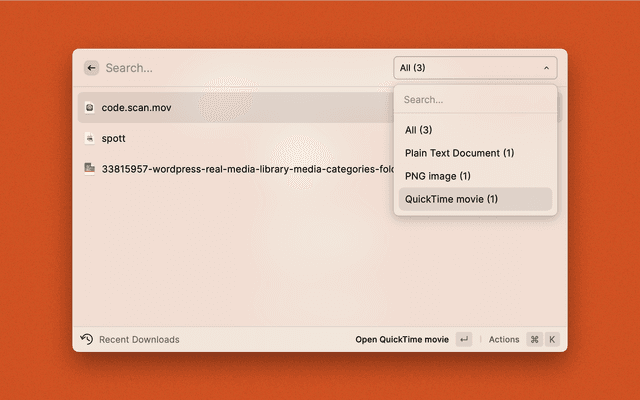Click the wordpress media library file icon

(90, 169)
